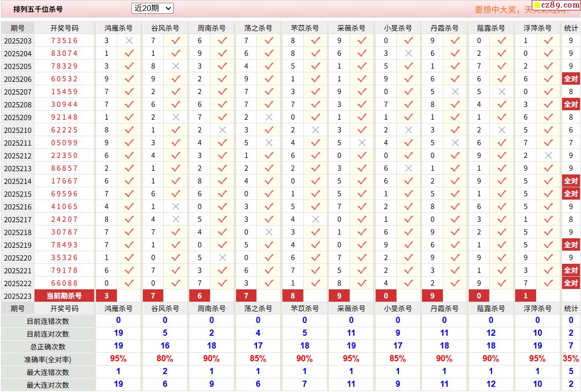Click the current-period kill number 3 for 鸿雁杀号
581x392 pixels.
(107, 296)
